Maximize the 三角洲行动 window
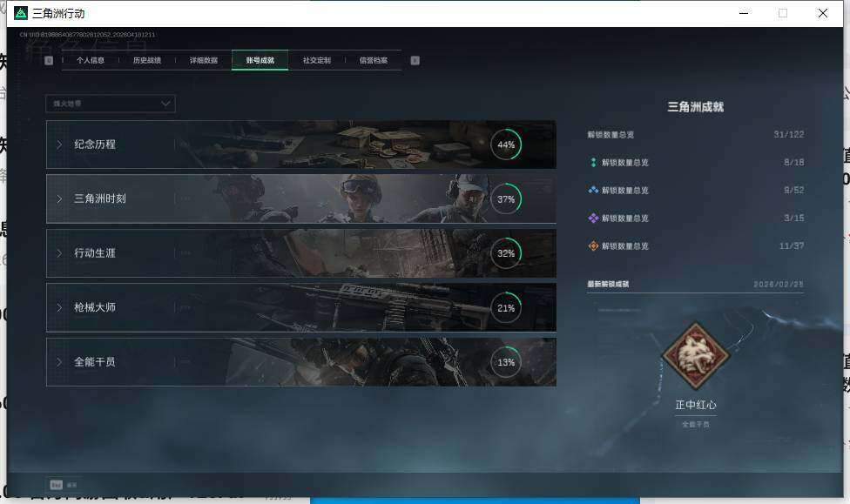 (783, 13)
